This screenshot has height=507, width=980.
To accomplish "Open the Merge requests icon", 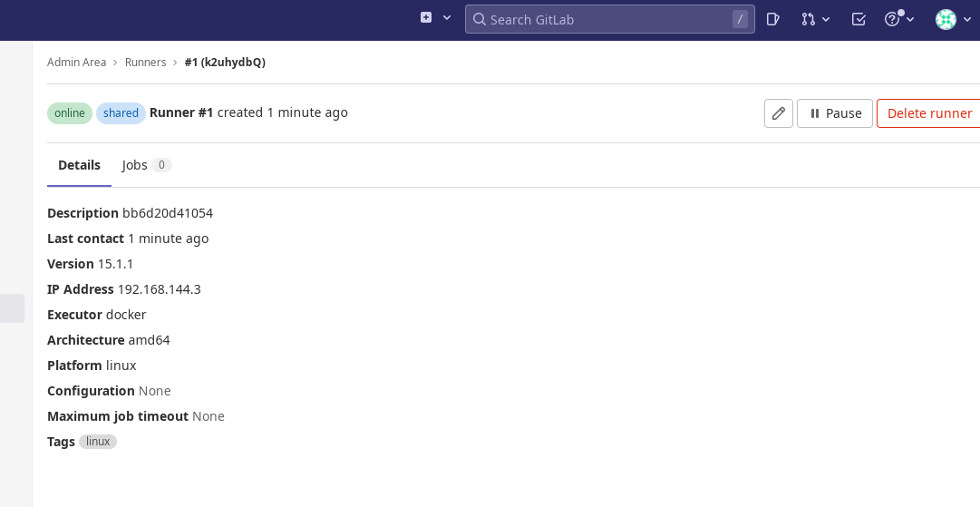I will point(809,19).
